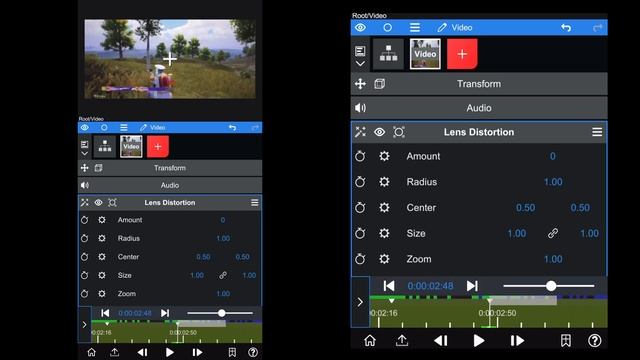Viewport: 640px width, 360px height.
Task: Toggle Size keyframe stopwatch in the right panel
Action: click(x=360, y=233)
